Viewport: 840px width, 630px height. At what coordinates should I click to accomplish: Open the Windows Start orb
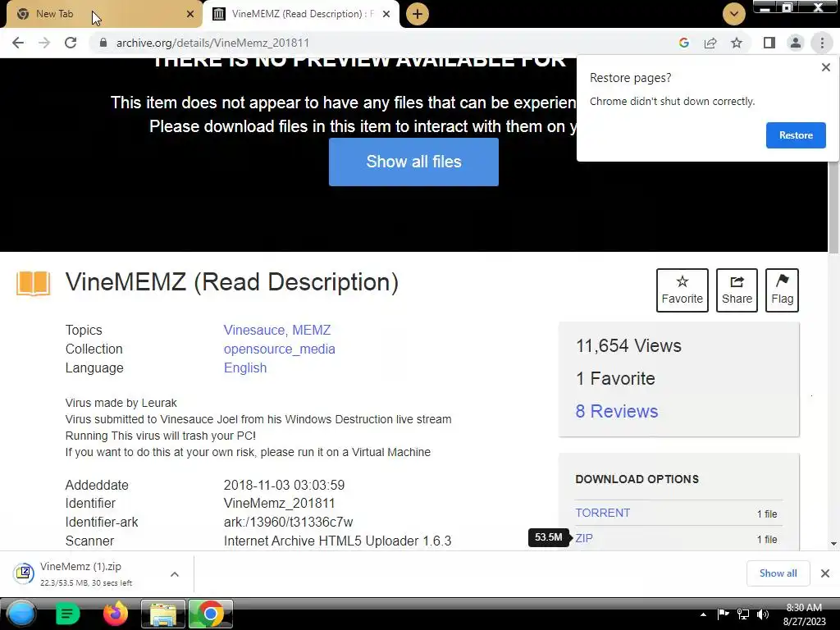point(21,614)
